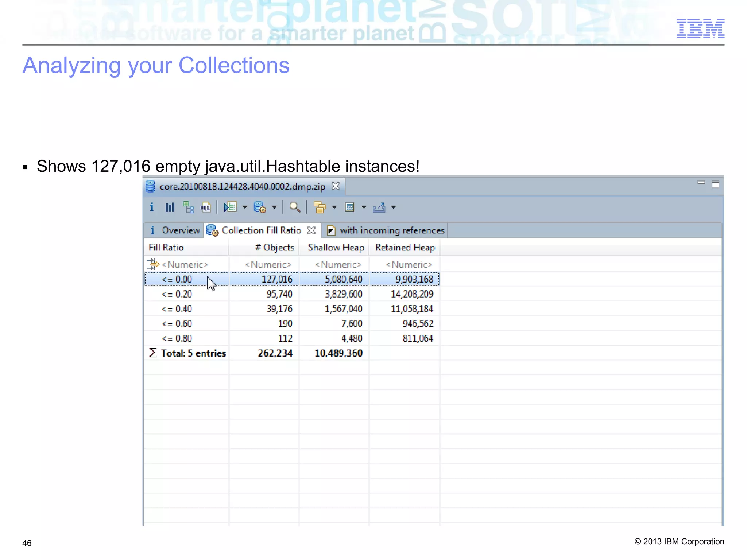Click the Total: 5 entries row
The image size is (747, 560).
click(292, 353)
